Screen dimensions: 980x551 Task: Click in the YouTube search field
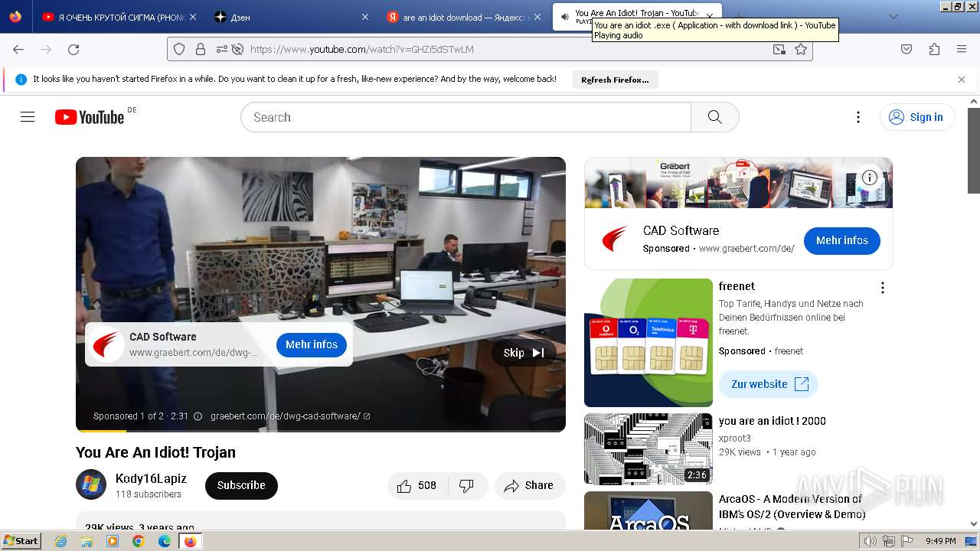(x=465, y=117)
